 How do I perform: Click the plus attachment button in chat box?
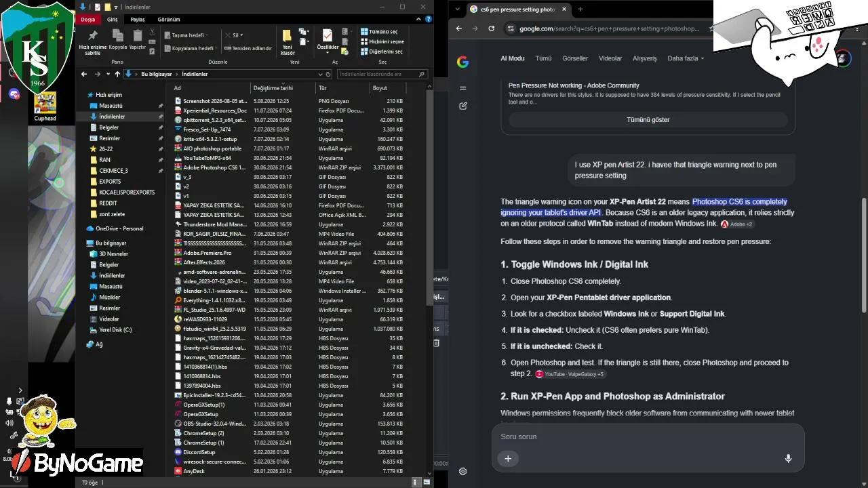pyautogui.click(x=508, y=458)
